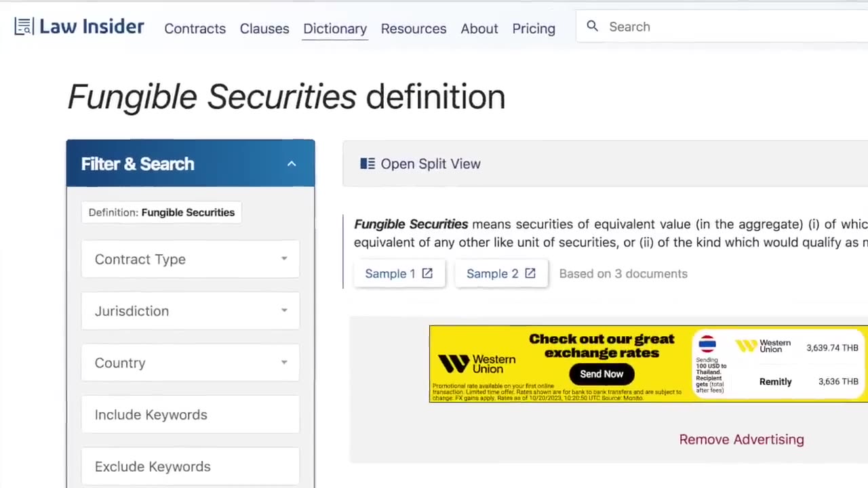The height and width of the screenshot is (488, 868).
Task: Select the Dictionary navigation item
Action: point(335,28)
